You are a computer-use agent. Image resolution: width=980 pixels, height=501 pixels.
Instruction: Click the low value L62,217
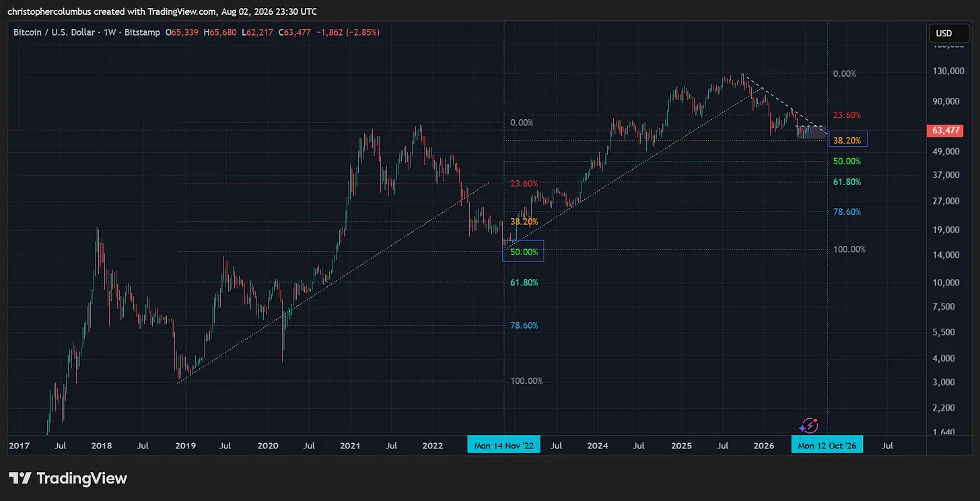point(256,32)
